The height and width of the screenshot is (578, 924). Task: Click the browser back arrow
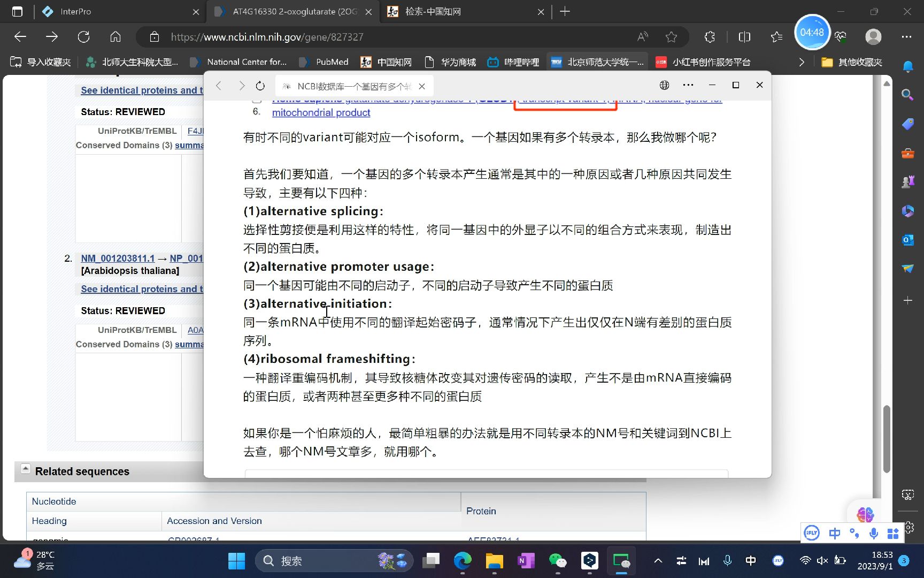click(20, 37)
